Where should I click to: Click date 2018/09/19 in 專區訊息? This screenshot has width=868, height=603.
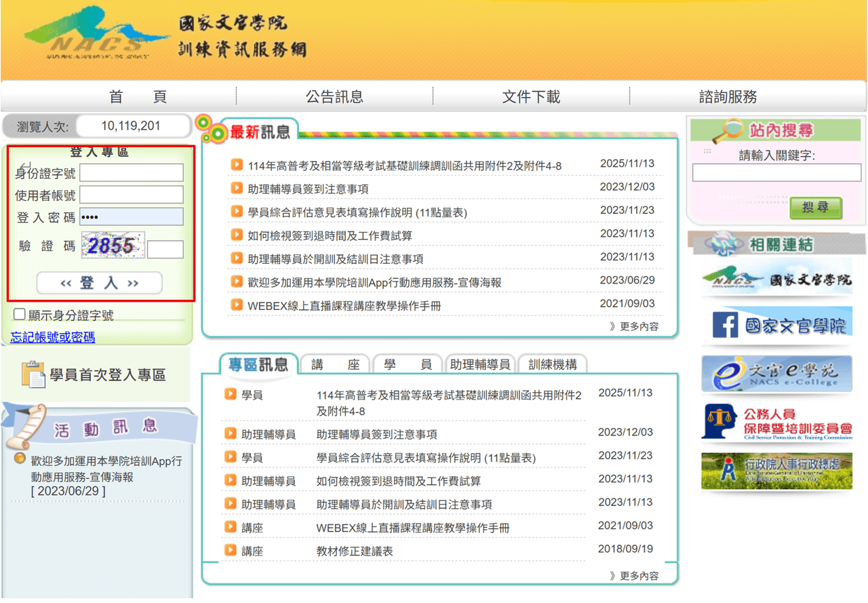click(625, 549)
